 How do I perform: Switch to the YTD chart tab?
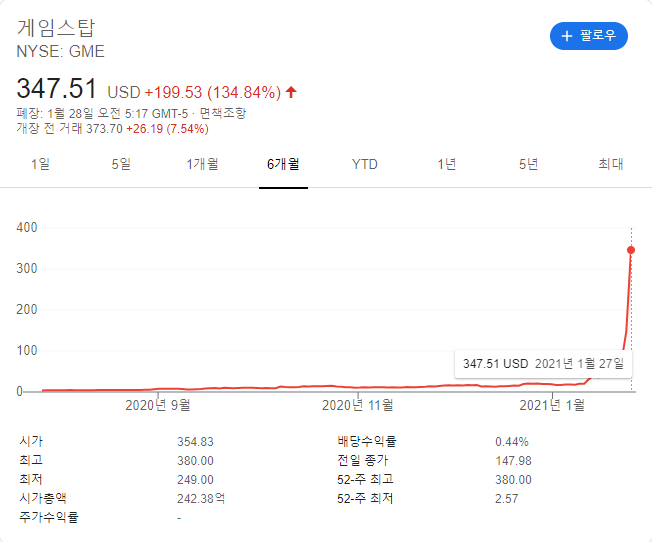(365, 164)
